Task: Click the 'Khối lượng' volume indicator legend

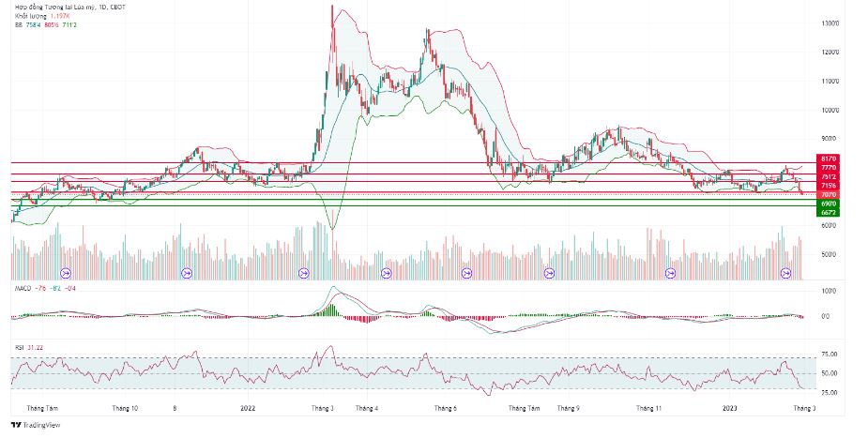Action: tap(31, 16)
